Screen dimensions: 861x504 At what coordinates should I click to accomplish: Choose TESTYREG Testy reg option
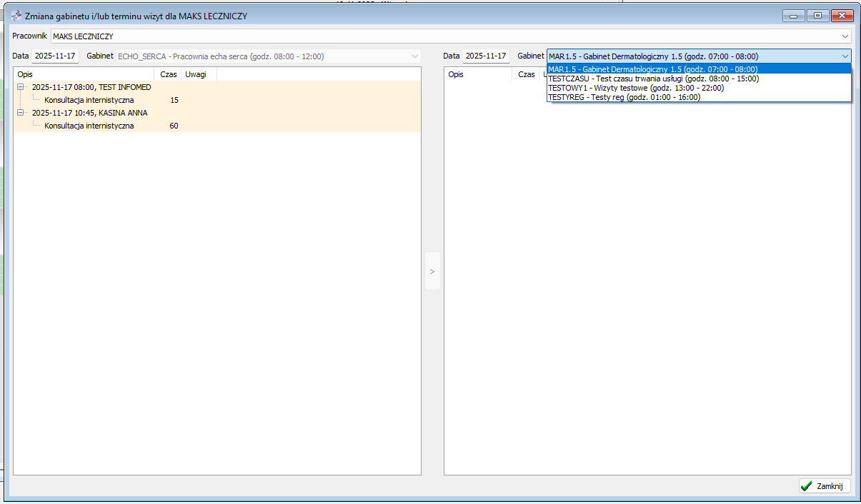pos(623,97)
